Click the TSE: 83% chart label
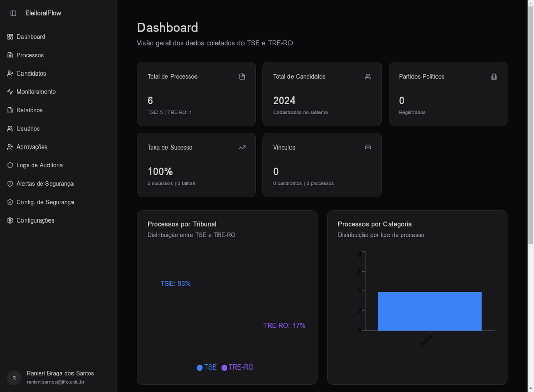This screenshot has height=392, width=534. pyautogui.click(x=176, y=283)
